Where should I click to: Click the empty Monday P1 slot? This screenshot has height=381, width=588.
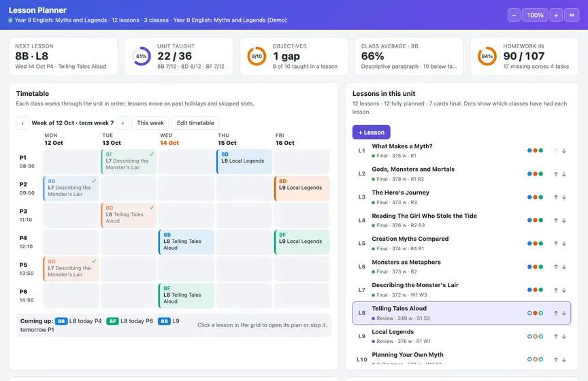click(x=71, y=162)
